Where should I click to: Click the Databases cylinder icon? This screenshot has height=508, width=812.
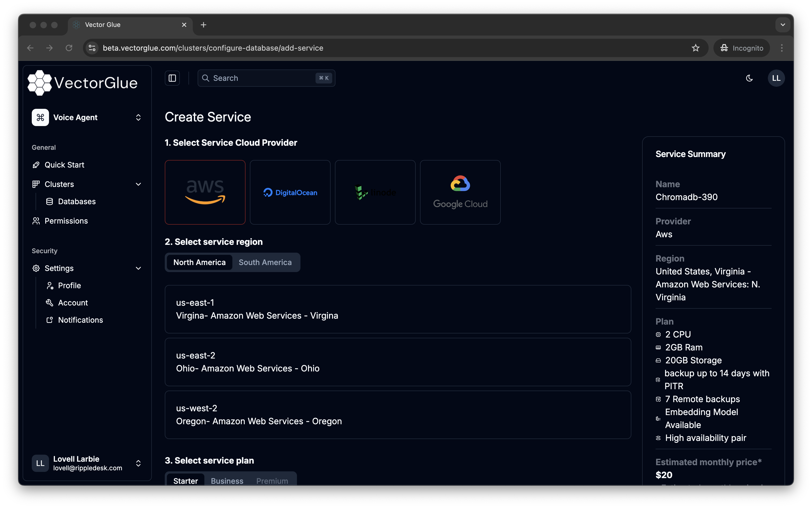pyautogui.click(x=49, y=201)
